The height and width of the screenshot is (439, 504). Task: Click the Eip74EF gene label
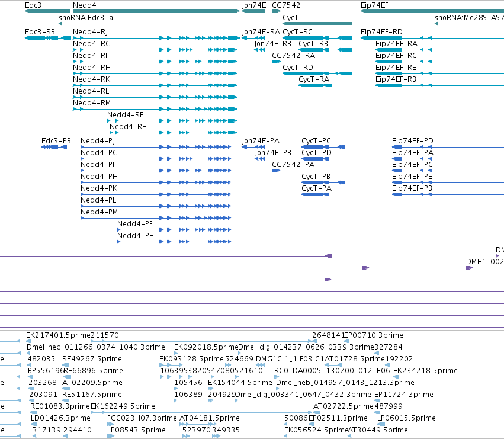[x=374, y=5]
